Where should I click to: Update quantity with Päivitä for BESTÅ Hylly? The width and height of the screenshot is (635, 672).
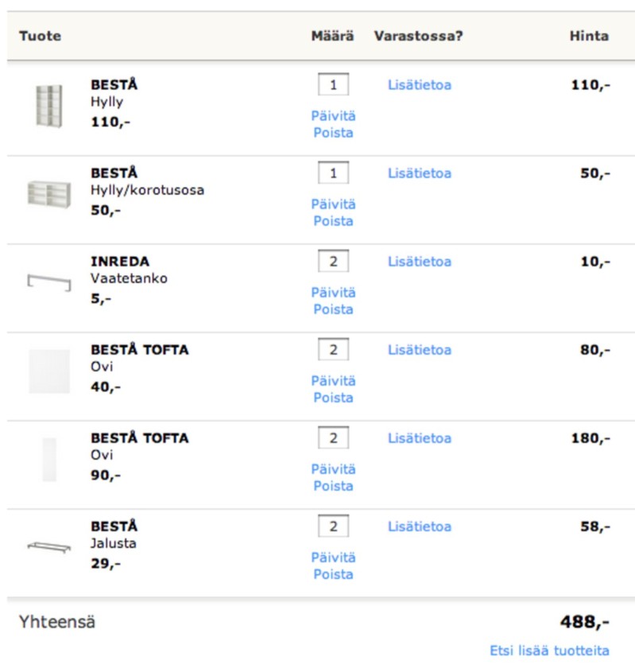click(333, 116)
